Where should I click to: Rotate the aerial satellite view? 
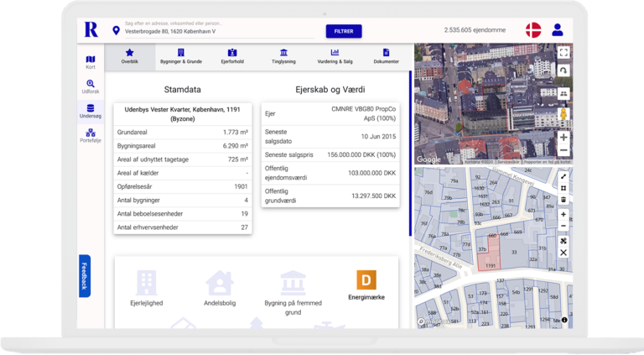tap(563, 72)
